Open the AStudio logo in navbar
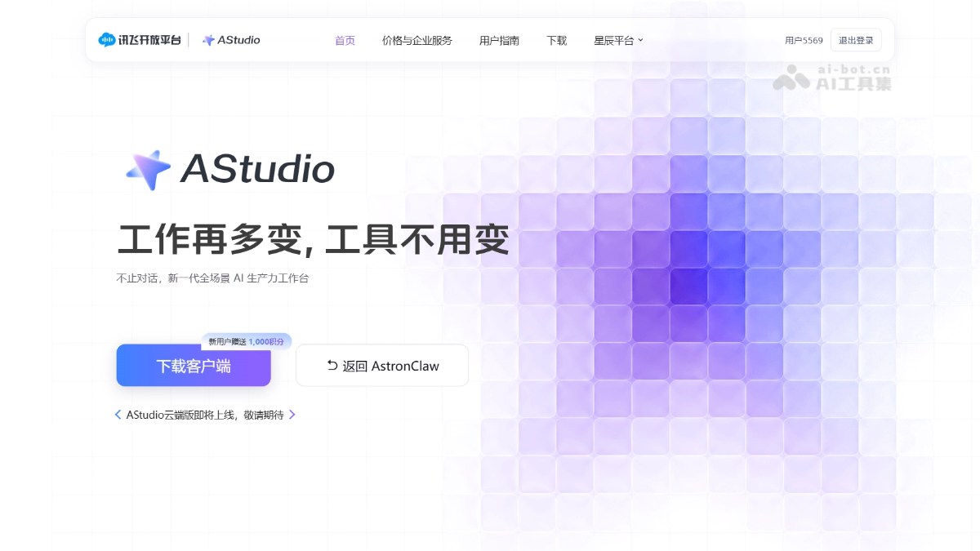980x551 pixels. click(231, 39)
